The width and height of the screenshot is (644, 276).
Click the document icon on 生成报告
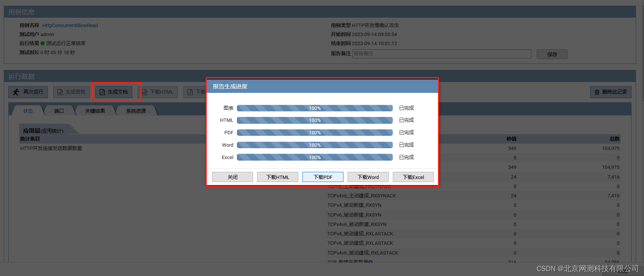coord(60,92)
